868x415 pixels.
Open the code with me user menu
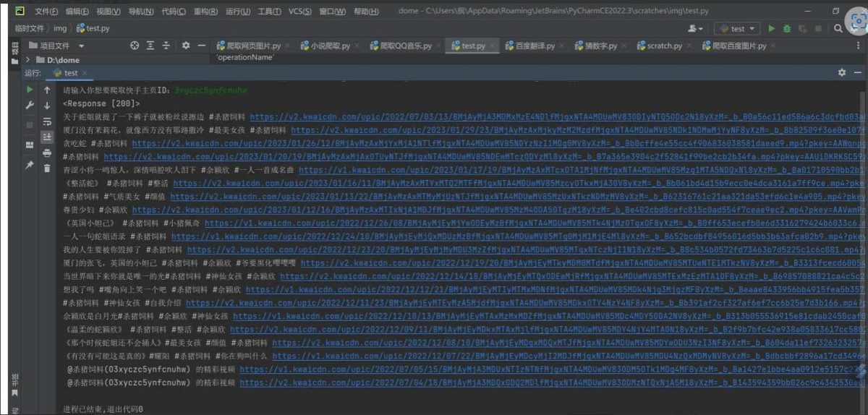(696, 28)
